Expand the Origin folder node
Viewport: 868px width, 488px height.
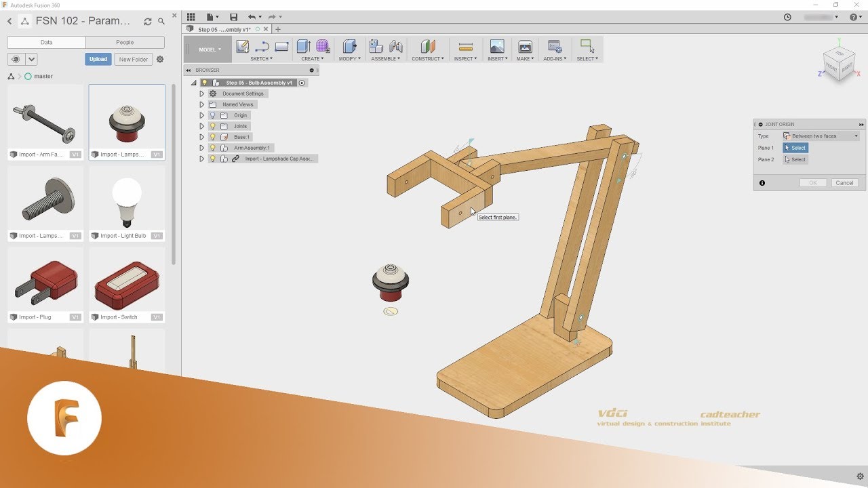pos(201,115)
